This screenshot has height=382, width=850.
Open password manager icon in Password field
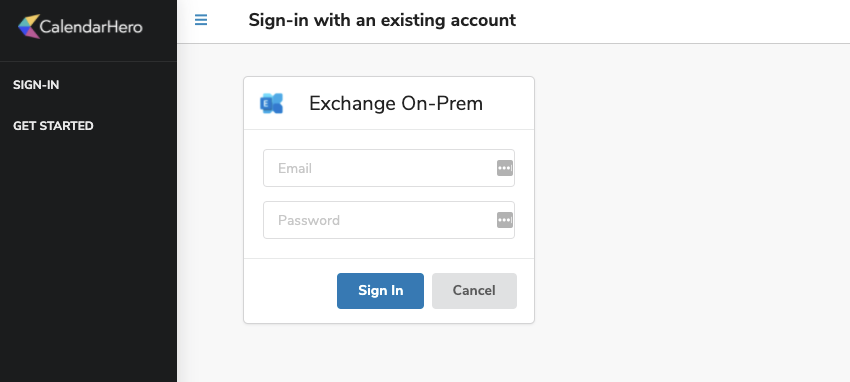click(x=505, y=220)
